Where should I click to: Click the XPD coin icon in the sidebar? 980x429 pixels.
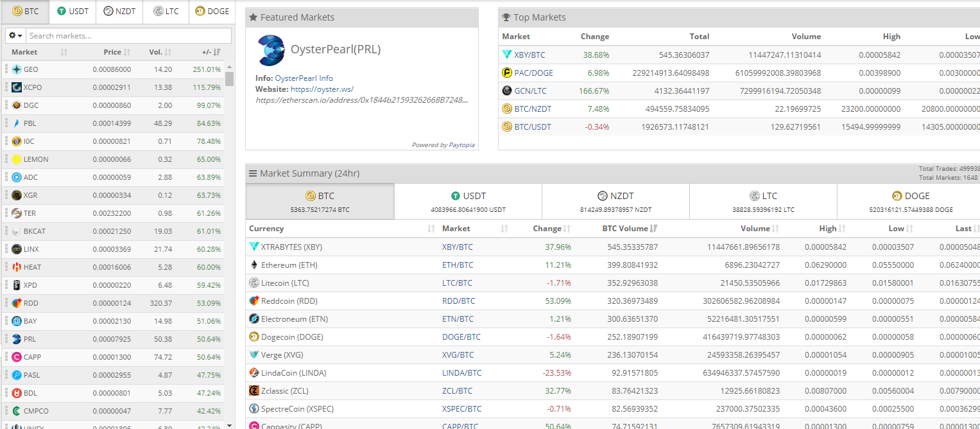pyautogui.click(x=17, y=285)
